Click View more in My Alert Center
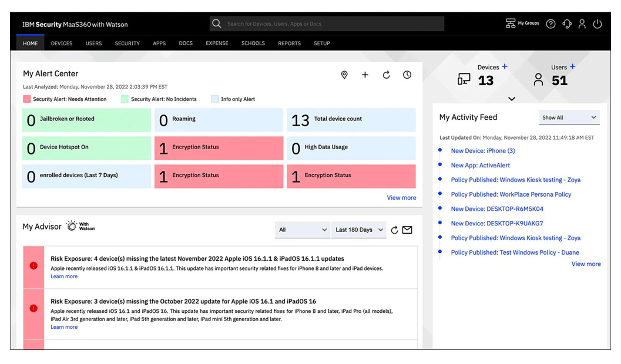 click(x=401, y=197)
